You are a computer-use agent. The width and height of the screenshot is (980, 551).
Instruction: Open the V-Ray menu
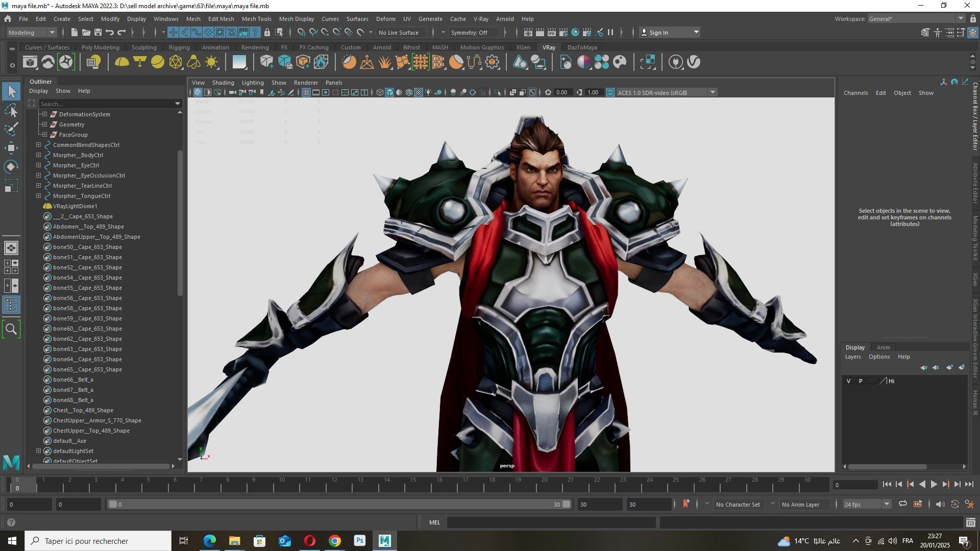pyautogui.click(x=481, y=19)
